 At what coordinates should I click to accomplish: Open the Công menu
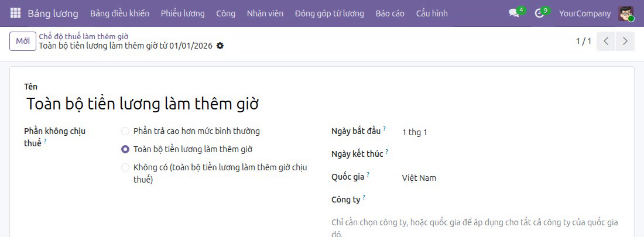coord(226,13)
